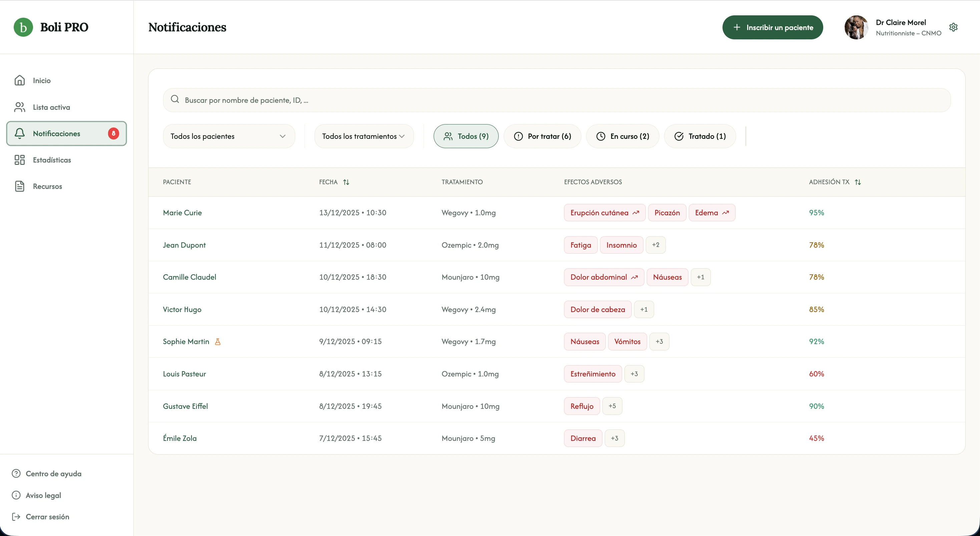This screenshot has width=980, height=536.
Task: Click the settings gear icon near profile
Action: pyautogui.click(x=953, y=27)
